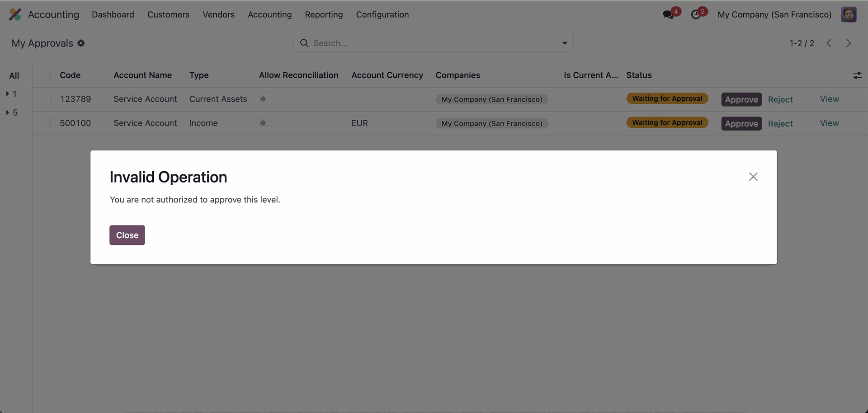Click the Invalid Operation dialog title
868x413 pixels.
[x=168, y=177]
